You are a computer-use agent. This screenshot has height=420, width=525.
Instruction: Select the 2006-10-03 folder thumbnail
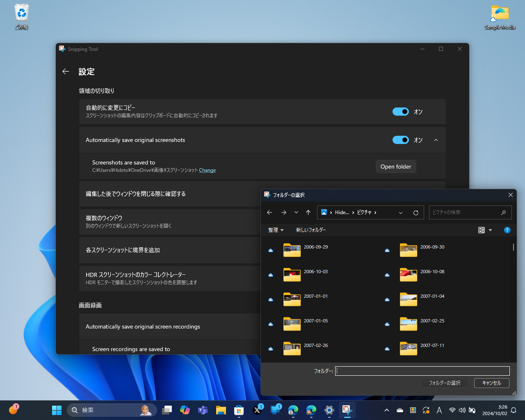(x=292, y=275)
